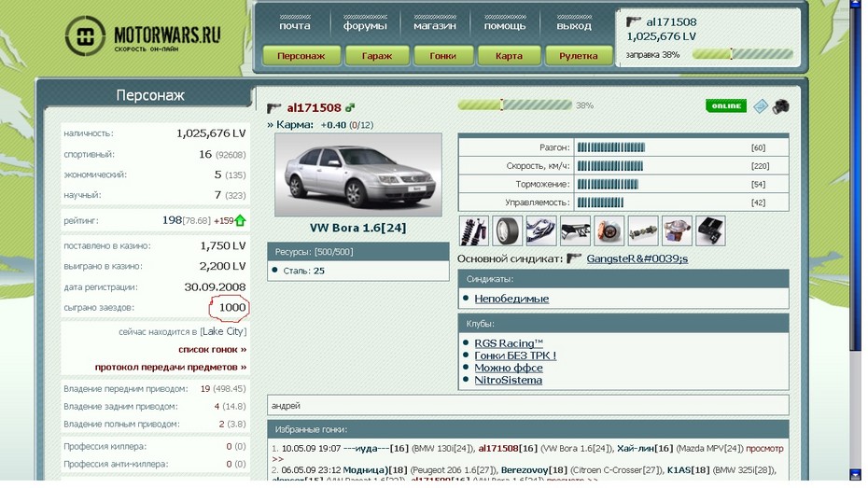This screenshot has width=868, height=488.
Task: Open the turbocharger part icon
Action: coord(677,230)
